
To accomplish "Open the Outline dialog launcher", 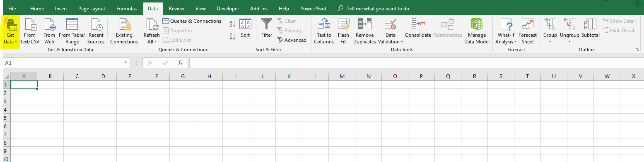I will 637,50.
